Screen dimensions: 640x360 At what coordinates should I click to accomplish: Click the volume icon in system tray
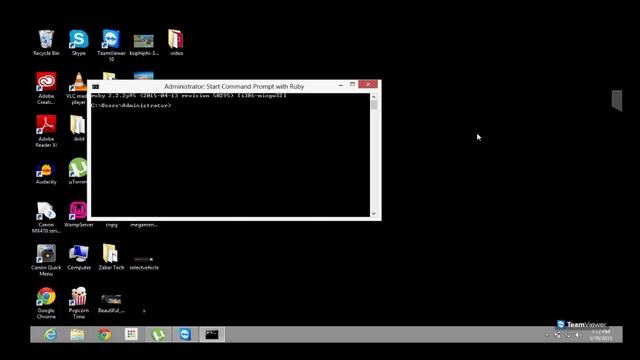578,335
